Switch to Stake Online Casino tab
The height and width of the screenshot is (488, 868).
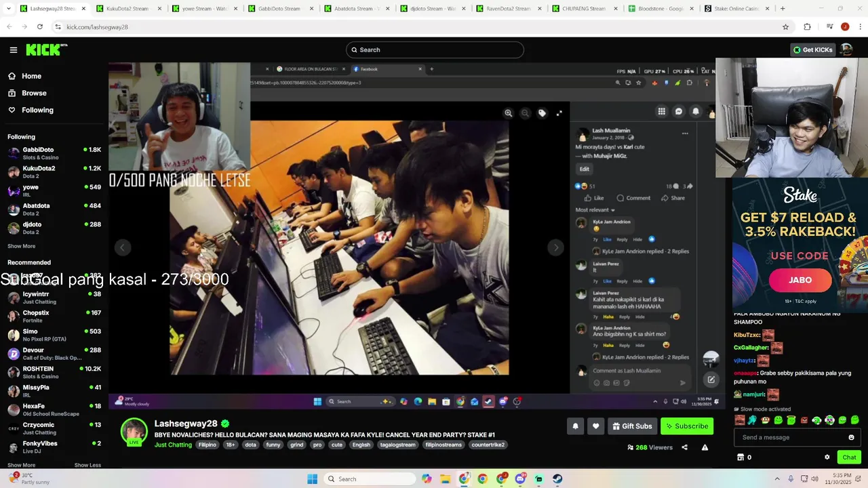735,9
